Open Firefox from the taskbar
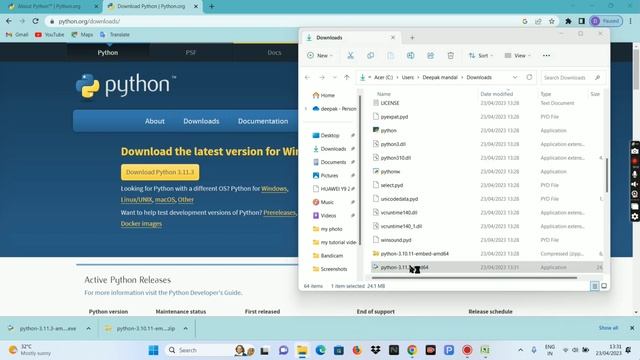 (x=357, y=350)
